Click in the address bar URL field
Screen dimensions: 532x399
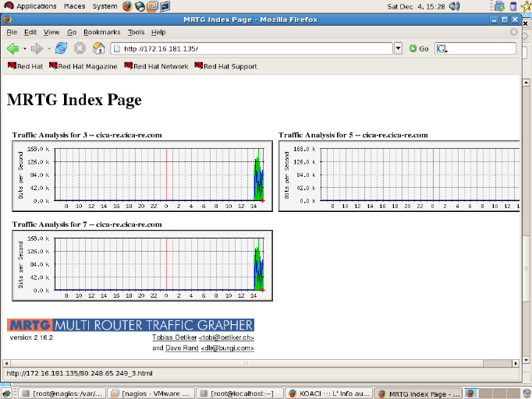[250, 48]
